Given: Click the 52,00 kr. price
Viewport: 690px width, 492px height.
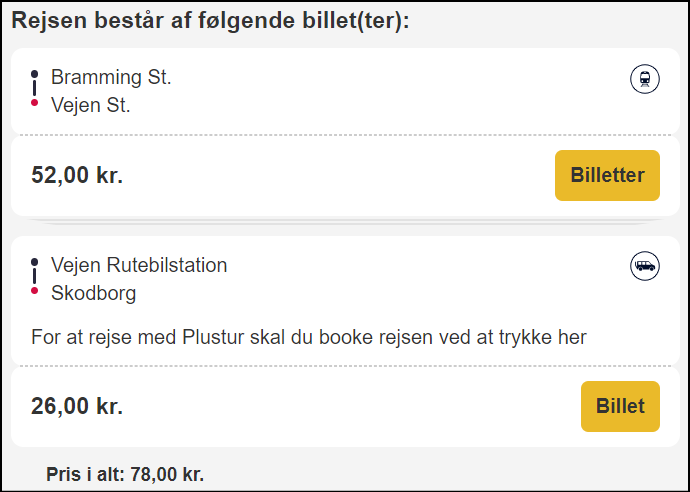Looking at the screenshot, I should [77, 175].
